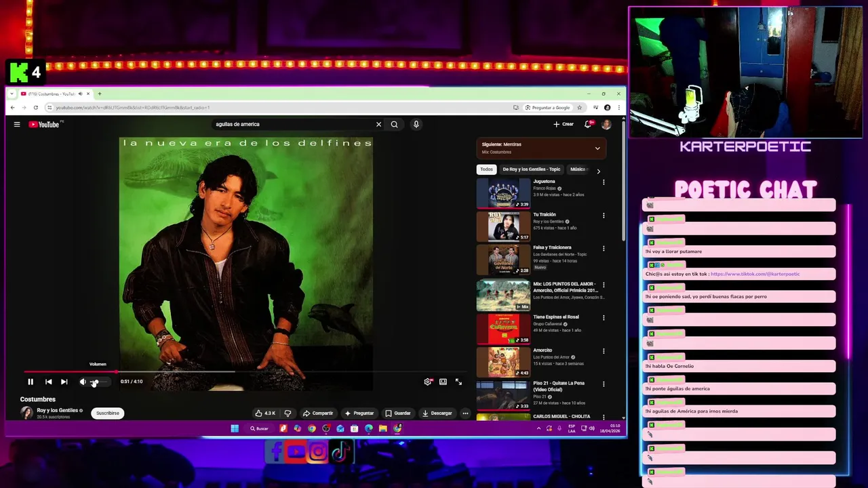
Task: Click Preguntar a Google in address bar
Action: [x=548, y=108]
